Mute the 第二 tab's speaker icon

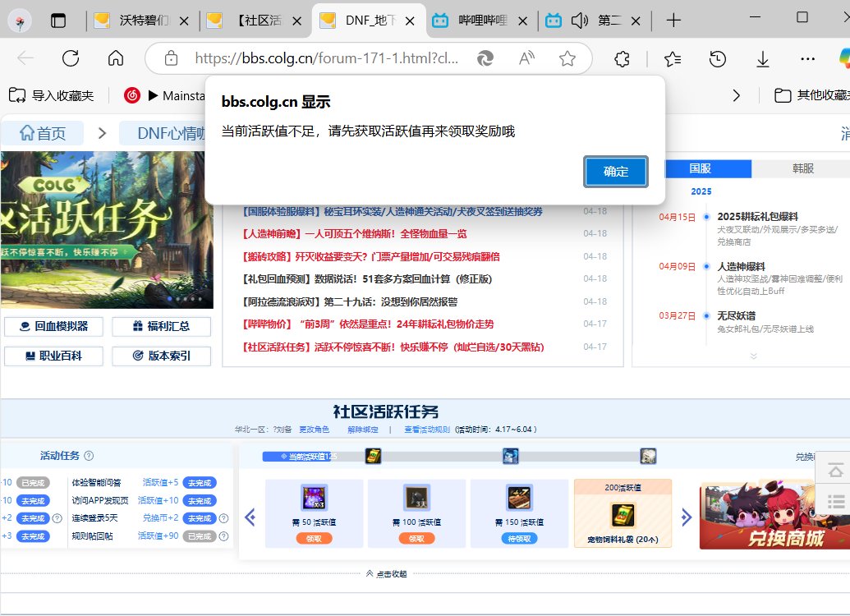point(579,21)
